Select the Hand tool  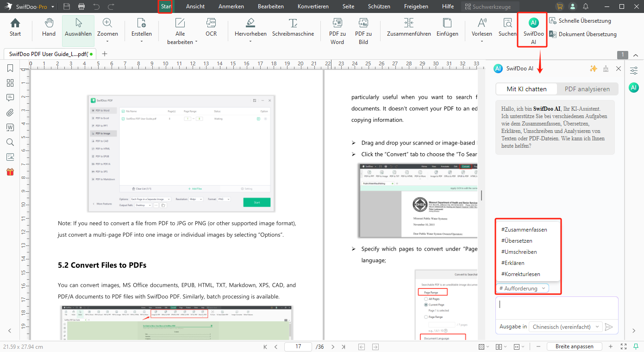[49, 28]
